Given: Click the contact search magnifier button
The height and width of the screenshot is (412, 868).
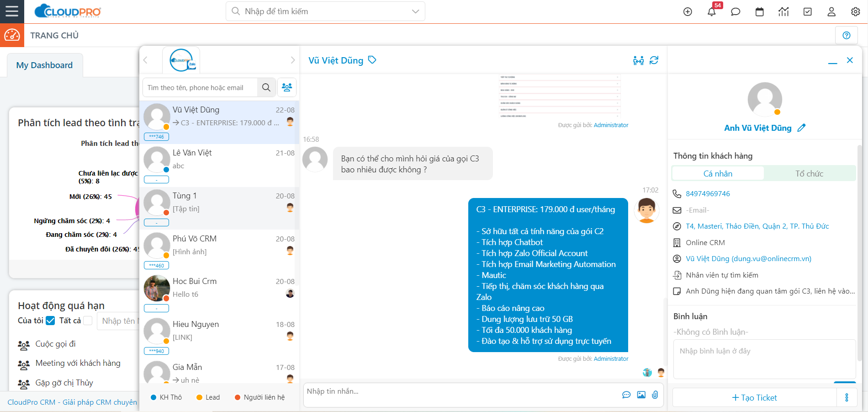Looking at the screenshot, I should [x=266, y=87].
